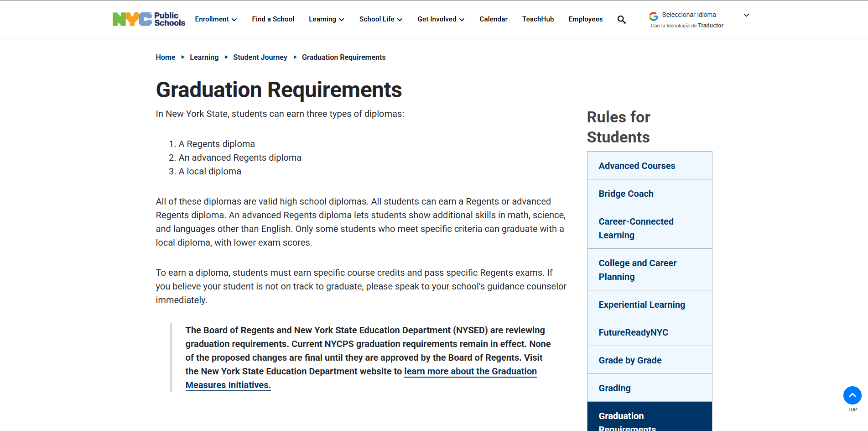Select the highlighted Graduation Requirements sidebar item
The image size is (868, 431).
pyautogui.click(x=650, y=417)
